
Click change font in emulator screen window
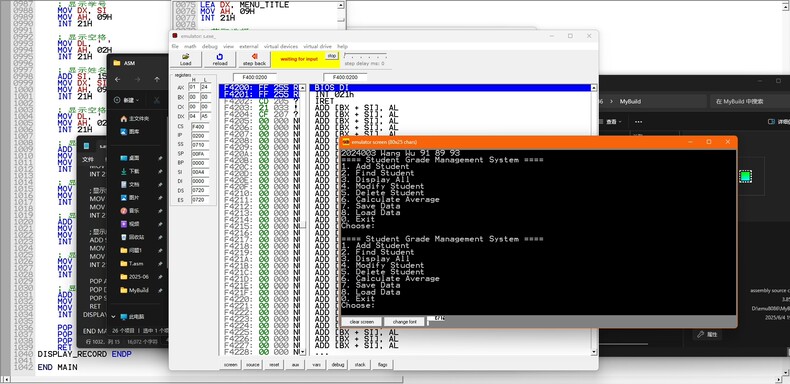coord(405,322)
